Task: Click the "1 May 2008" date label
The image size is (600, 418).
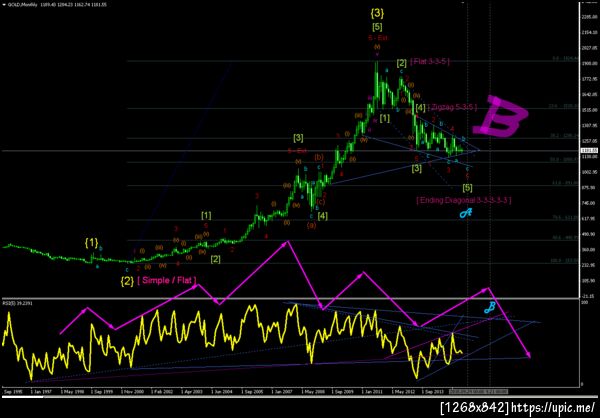Action: click(x=313, y=392)
